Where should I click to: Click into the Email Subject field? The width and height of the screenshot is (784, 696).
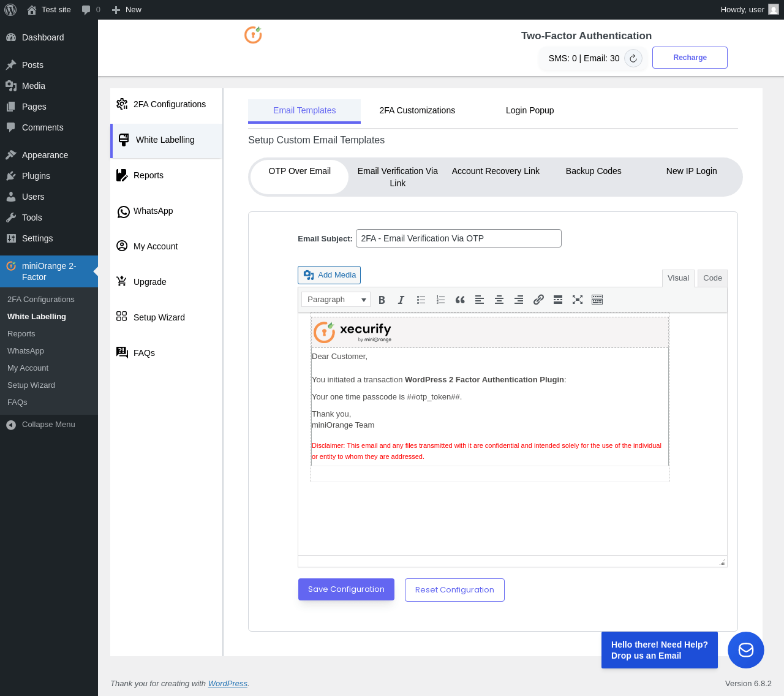[459, 238]
